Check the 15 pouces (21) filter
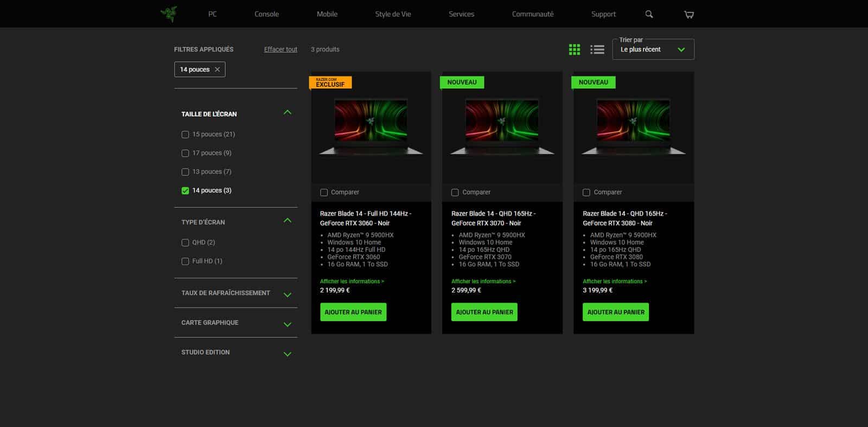 coord(185,135)
